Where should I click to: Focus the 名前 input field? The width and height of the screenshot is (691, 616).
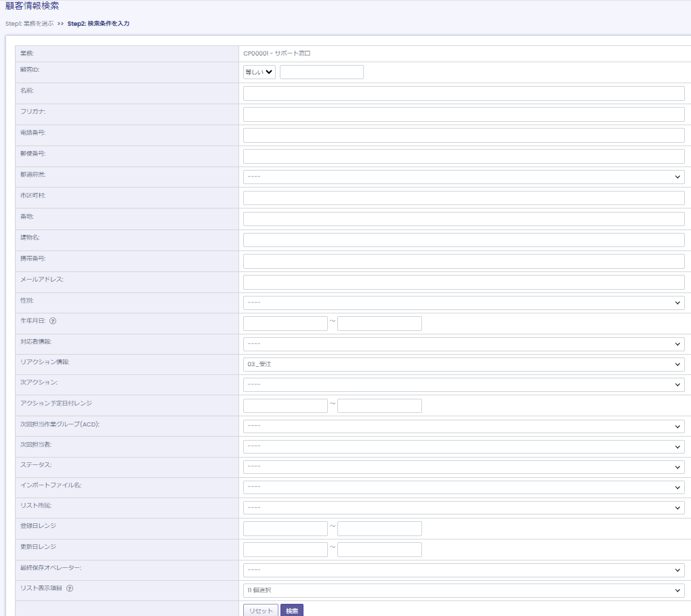(463, 93)
